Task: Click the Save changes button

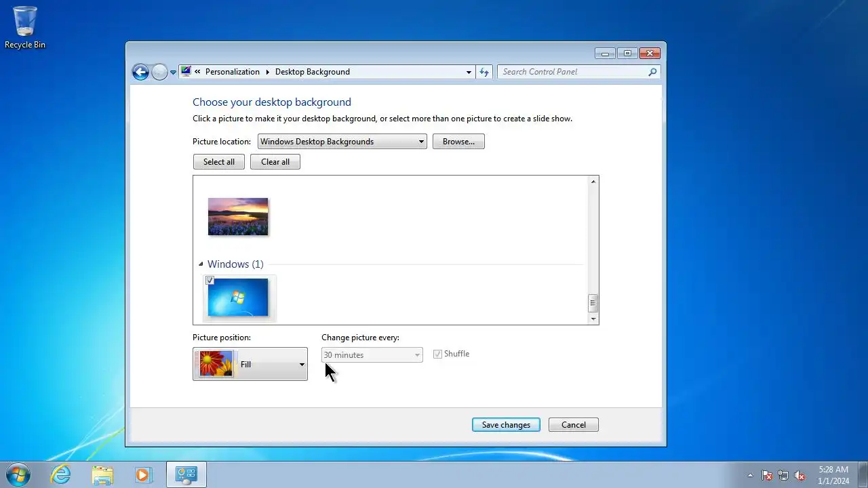Action: click(x=506, y=425)
